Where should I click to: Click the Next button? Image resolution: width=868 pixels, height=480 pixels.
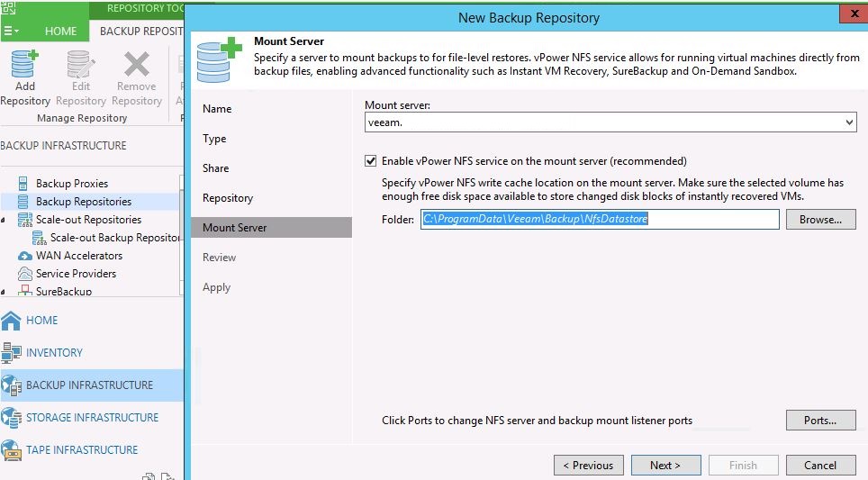click(666, 465)
